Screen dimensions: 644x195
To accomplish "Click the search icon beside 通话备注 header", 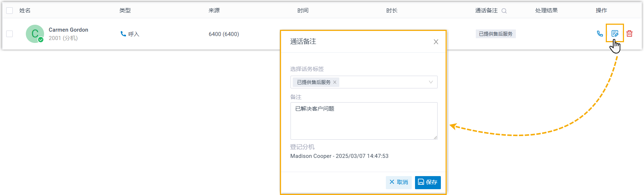I will 504,11.
